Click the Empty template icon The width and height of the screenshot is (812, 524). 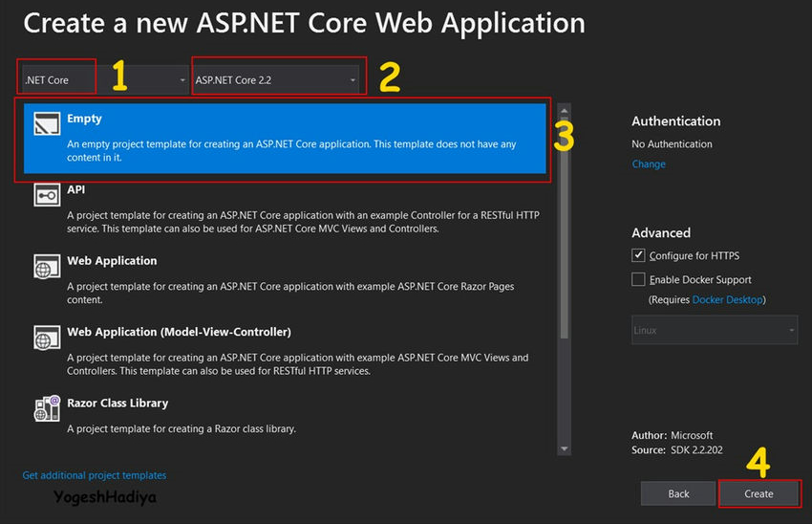pos(47,124)
